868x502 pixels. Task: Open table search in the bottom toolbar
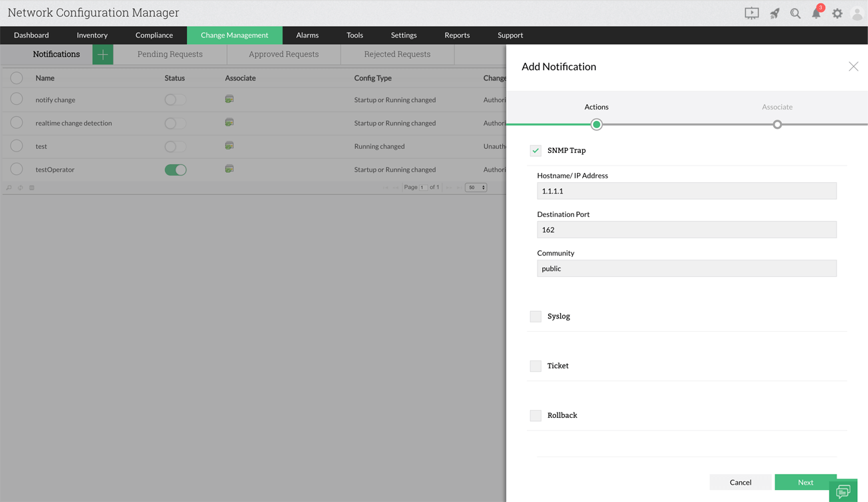pyautogui.click(x=7, y=188)
